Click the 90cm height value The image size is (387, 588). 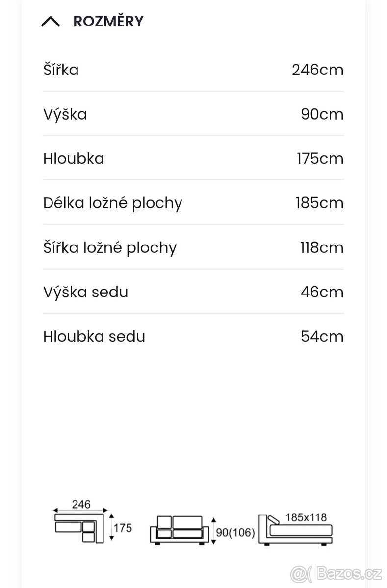coord(322,114)
